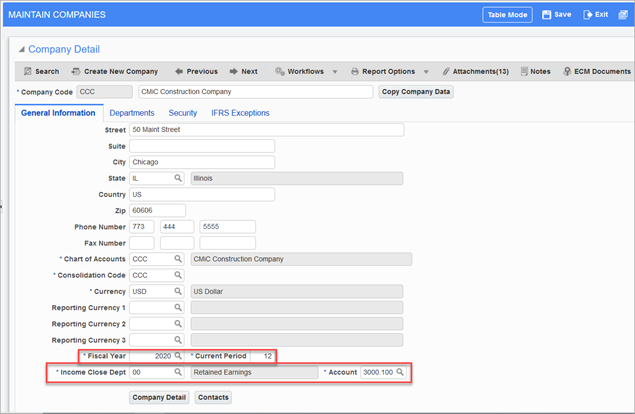
Task: Click the Zip field 60606
Action: (158, 211)
